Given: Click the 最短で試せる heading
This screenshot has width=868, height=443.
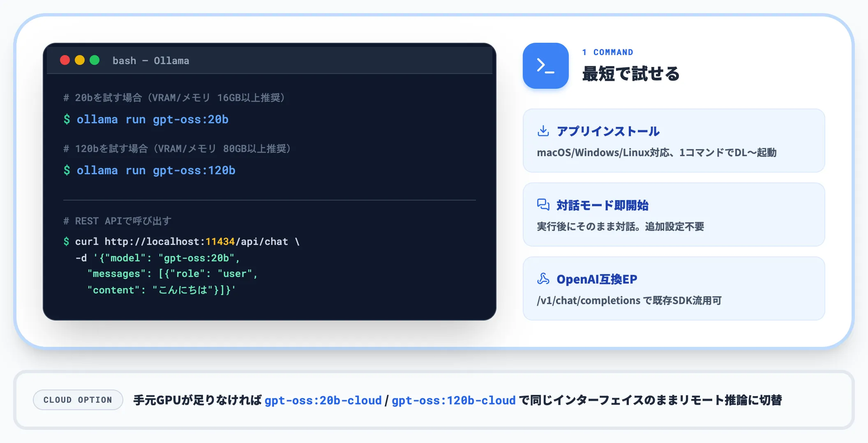Looking at the screenshot, I should [x=631, y=74].
